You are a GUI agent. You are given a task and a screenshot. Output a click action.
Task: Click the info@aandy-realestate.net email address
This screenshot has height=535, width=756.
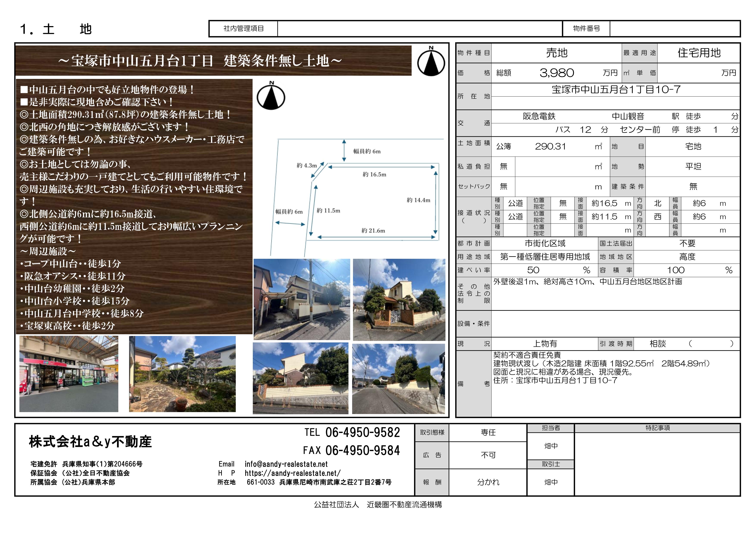pyautogui.click(x=286, y=464)
